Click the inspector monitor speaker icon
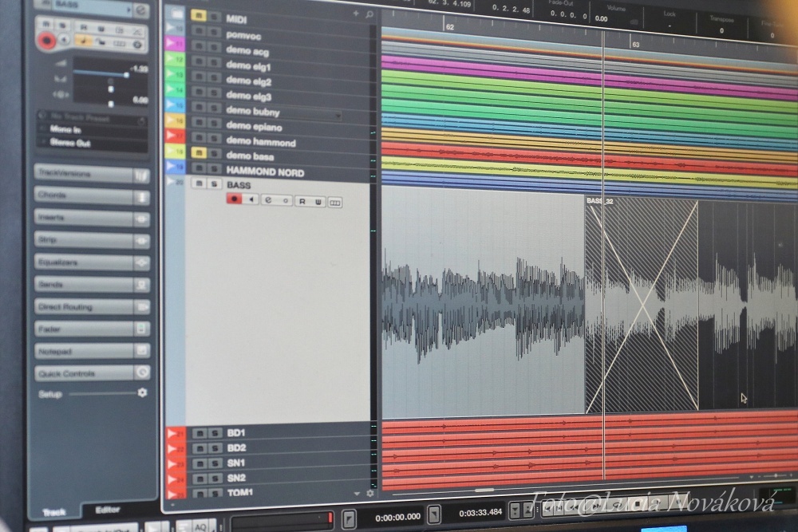 coord(64,40)
